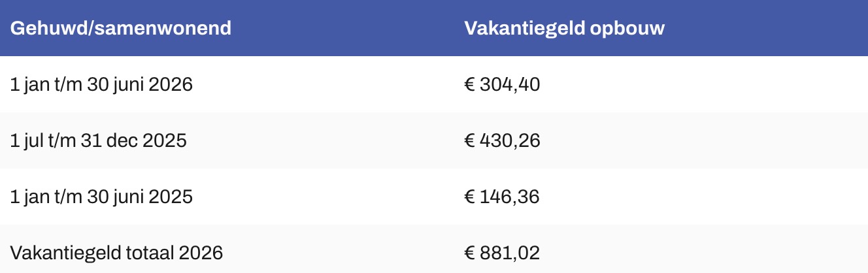The image size is (868, 273).
Task: Click the 'Vakantiegeld totaal 2026' row label
Action: tap(116, 253)
